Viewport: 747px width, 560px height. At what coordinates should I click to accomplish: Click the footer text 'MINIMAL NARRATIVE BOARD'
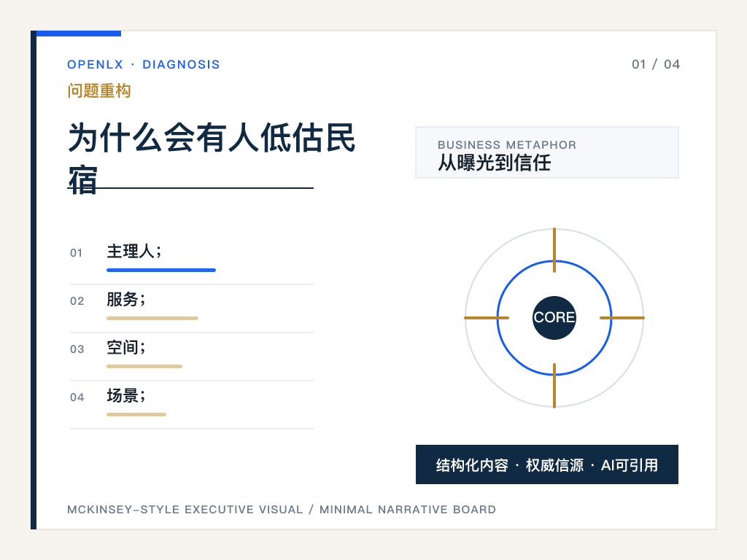pos(407,510)
